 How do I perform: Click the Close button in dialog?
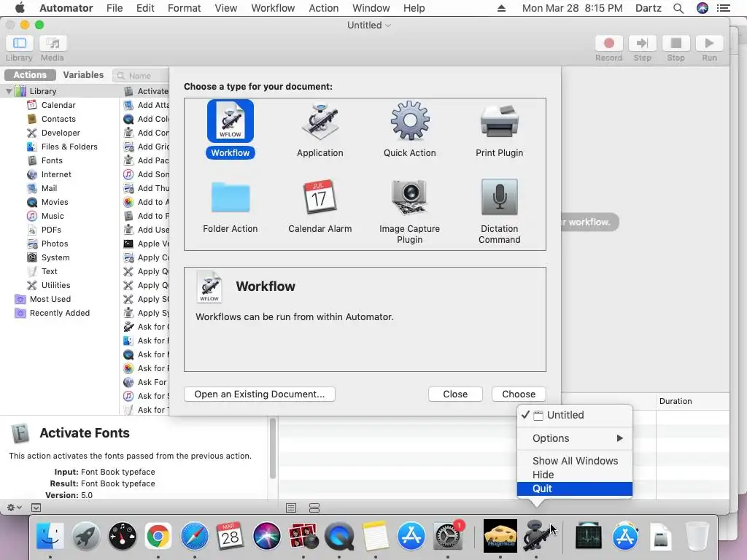455,394
